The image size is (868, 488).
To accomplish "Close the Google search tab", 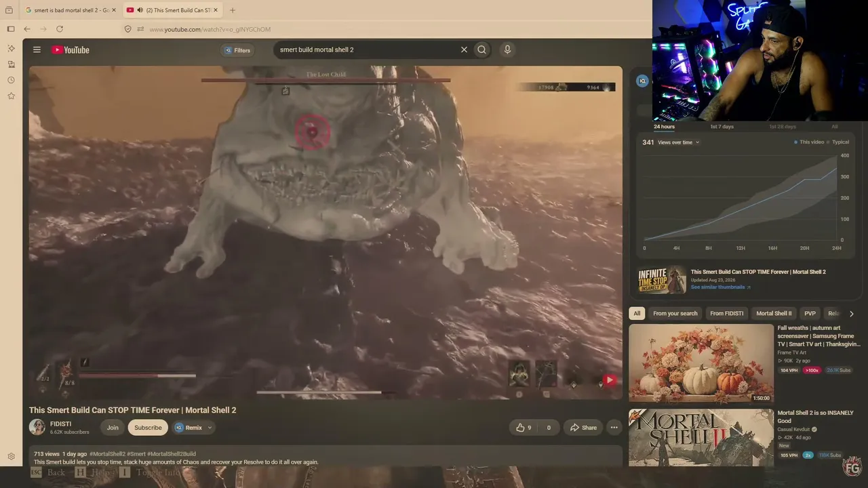I will click(114, 10).
